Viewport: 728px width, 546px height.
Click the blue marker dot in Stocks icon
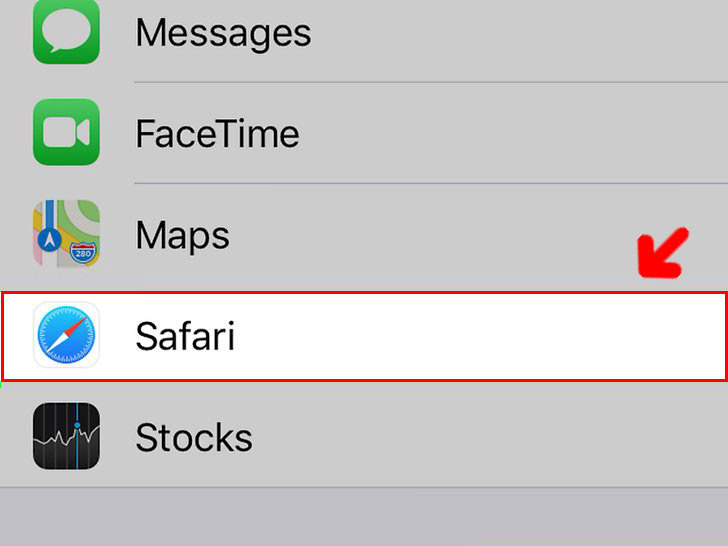(77, 425)
